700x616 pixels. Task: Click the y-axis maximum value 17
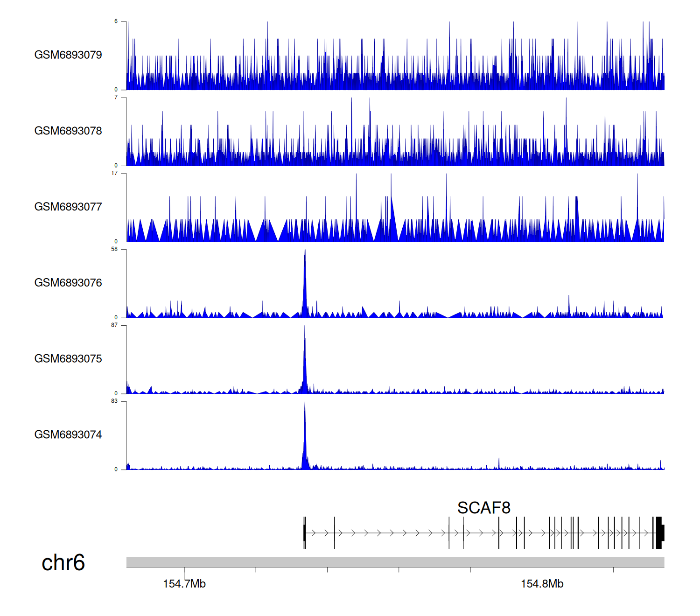(114, 173)
